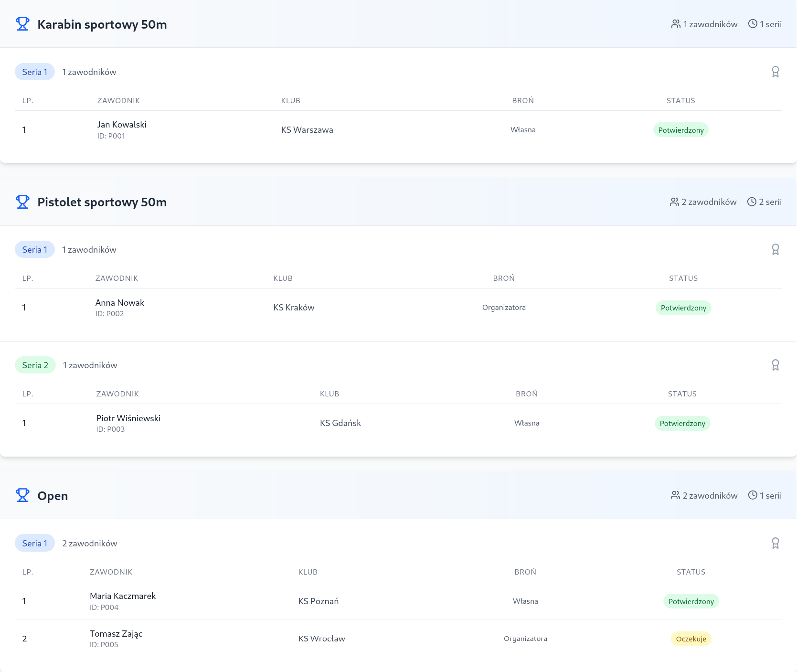
Task: Click award ribbon icon in Open Seria 1
Action: click(775, 543)
